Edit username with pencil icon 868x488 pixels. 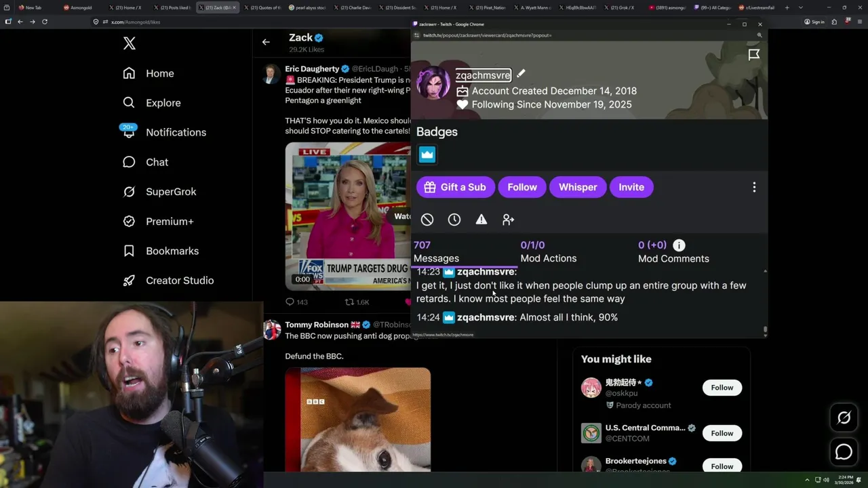(521, 73)
